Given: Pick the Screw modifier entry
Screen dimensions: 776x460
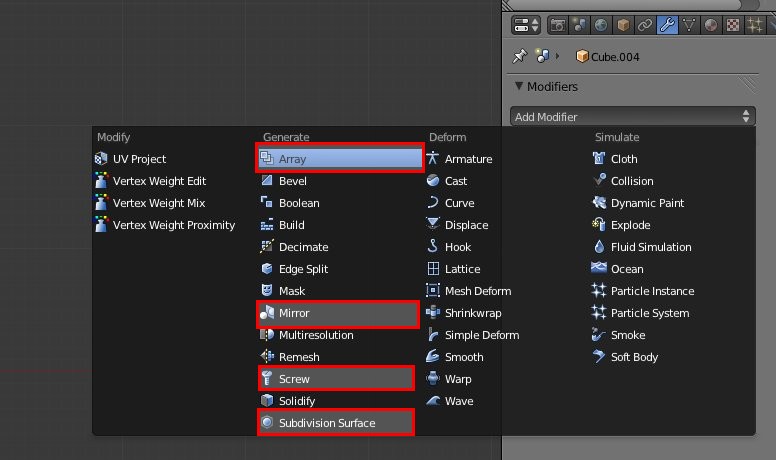Looking at the screenshot, I should coord(336,379).
